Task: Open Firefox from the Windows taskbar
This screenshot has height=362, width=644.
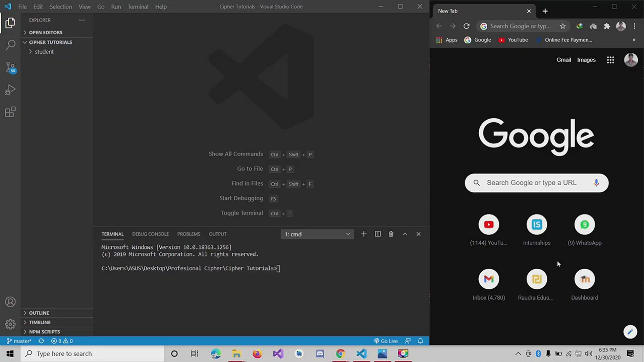Action: point(257,354)
